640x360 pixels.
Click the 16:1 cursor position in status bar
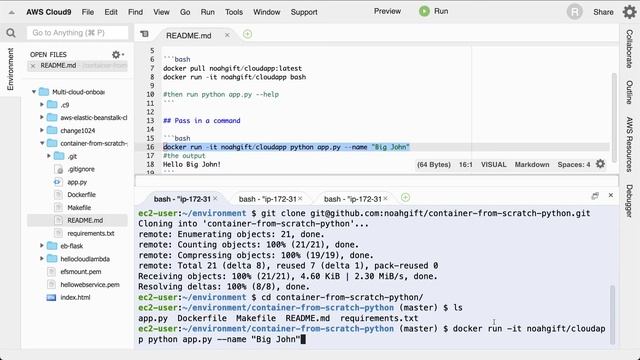point(465,164)
